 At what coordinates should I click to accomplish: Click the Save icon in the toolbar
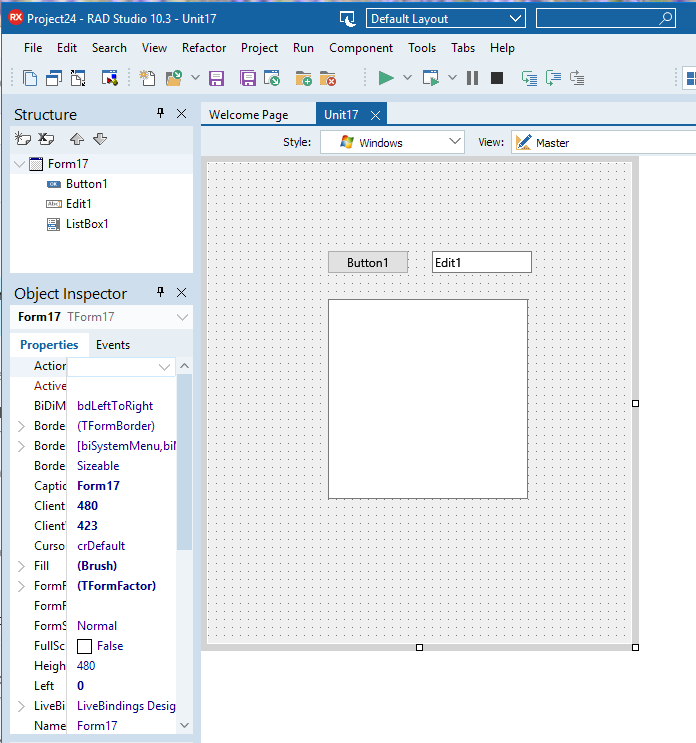click(x=217, y=78)
